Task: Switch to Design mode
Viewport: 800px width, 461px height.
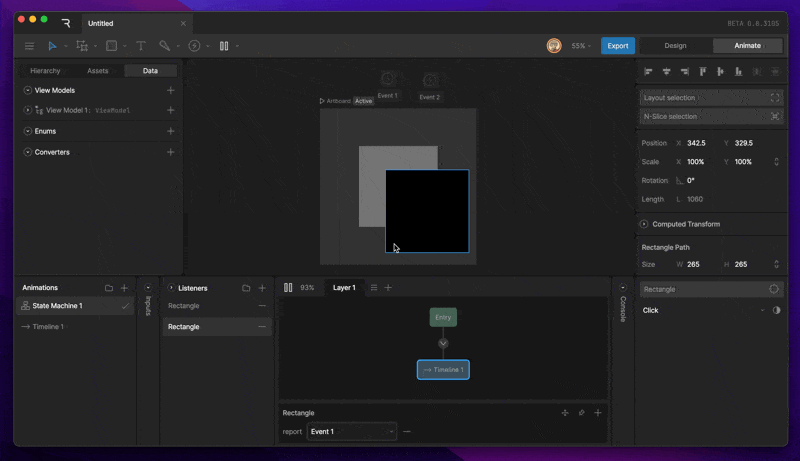Action: click(x=675, y=46)
